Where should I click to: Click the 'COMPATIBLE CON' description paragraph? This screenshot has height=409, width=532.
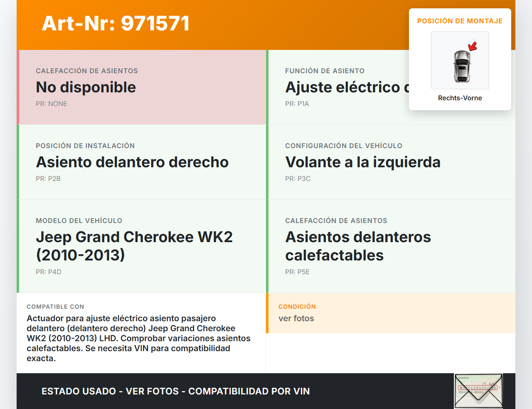138,338
